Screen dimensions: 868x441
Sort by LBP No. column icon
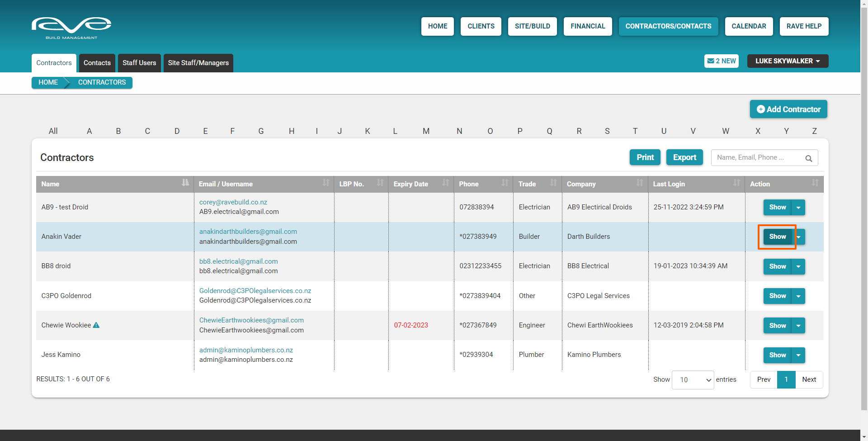(x=380, y=183)
